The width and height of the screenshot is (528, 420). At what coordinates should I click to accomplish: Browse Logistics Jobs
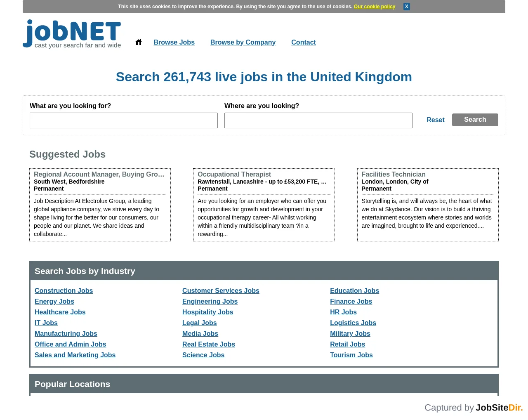(x=353, y=323)
